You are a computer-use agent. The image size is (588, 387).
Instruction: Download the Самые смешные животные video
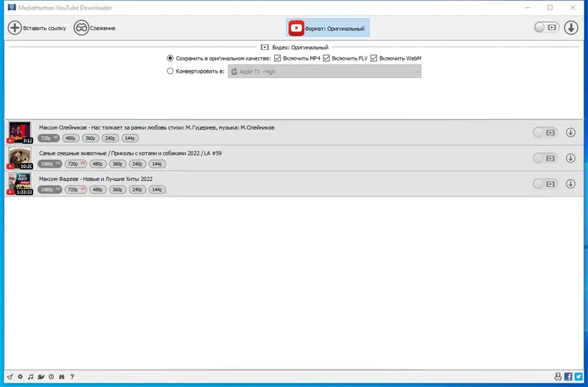570,158
